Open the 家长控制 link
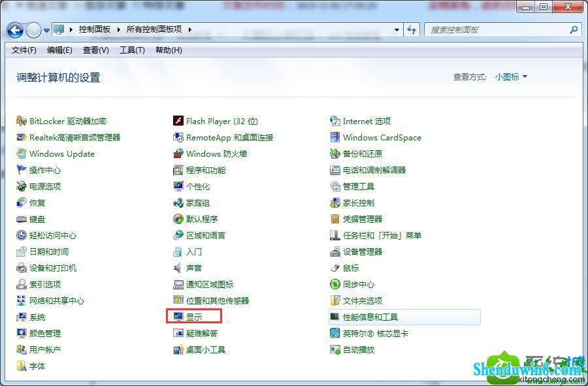 pos(359,202)
